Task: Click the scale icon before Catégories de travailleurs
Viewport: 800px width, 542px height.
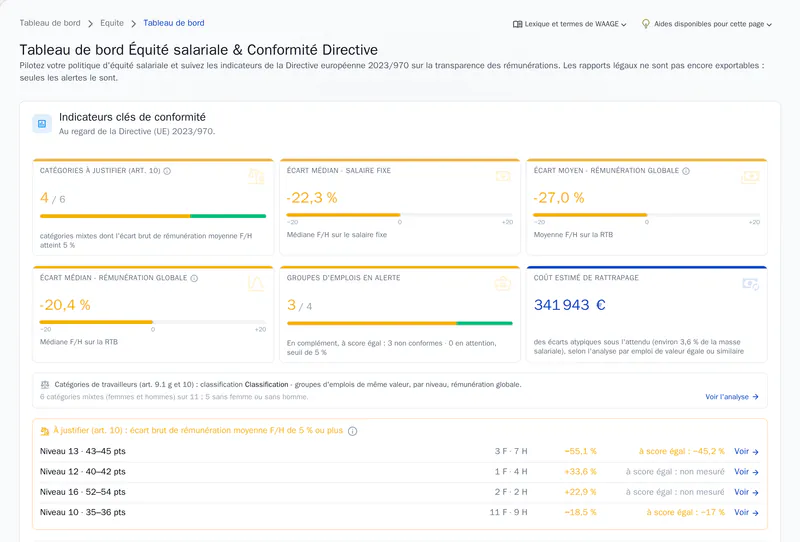Action: [45, 385]
